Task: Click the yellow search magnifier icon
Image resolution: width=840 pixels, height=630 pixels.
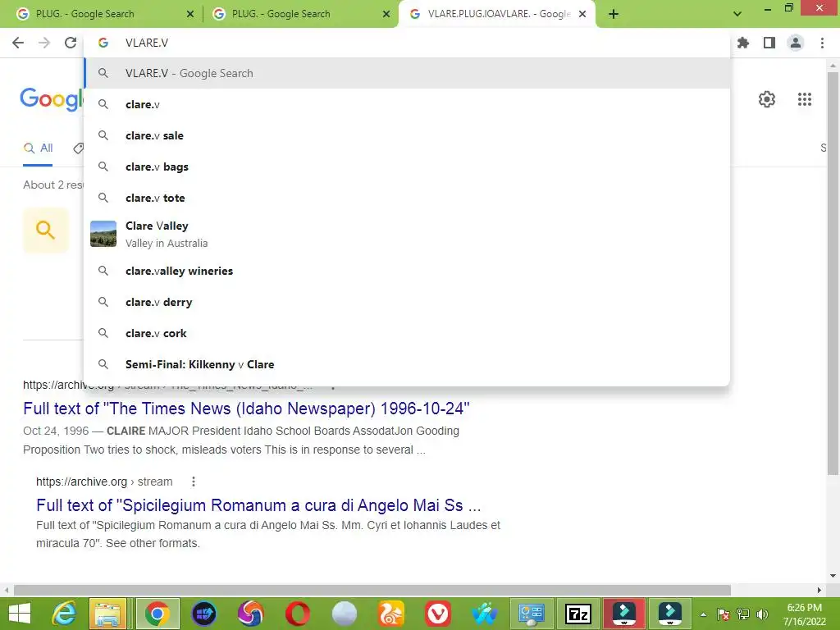Action: click(46, 231)
